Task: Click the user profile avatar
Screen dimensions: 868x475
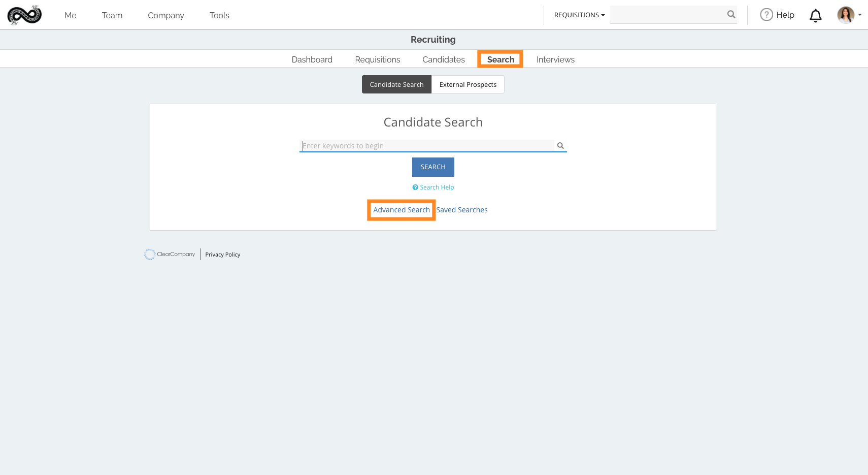Action: point(845,15)
